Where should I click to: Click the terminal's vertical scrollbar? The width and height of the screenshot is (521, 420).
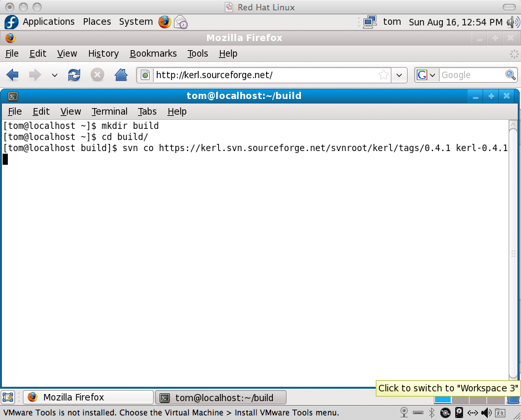coord(514,247)
